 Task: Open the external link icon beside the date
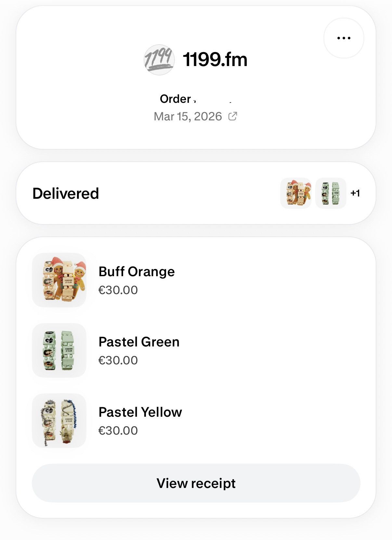[233, 116]
